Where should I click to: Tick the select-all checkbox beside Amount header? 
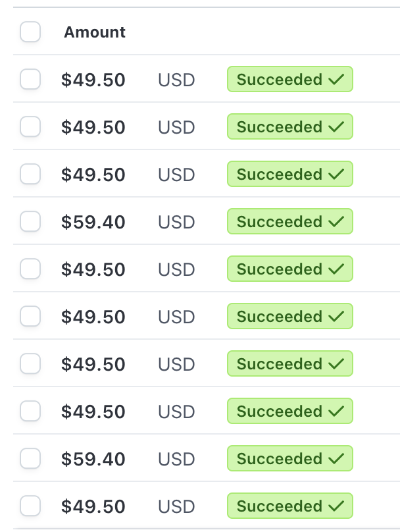click(x=30, y=32)
